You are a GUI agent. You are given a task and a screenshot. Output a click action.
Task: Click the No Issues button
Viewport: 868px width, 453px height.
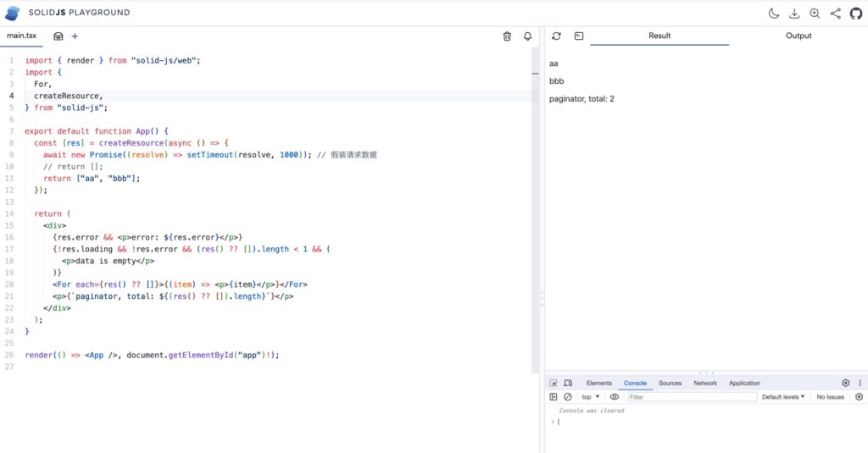[x=830, y=397]
